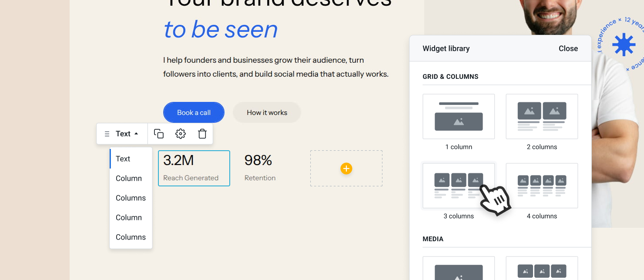Screen dimensions: 644x280
Task: Click the Book a call button
Action: (x=194, y=112)
